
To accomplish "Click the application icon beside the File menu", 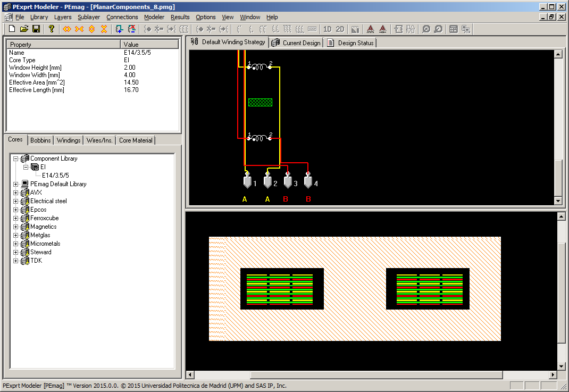I will [x=9, y=17].
